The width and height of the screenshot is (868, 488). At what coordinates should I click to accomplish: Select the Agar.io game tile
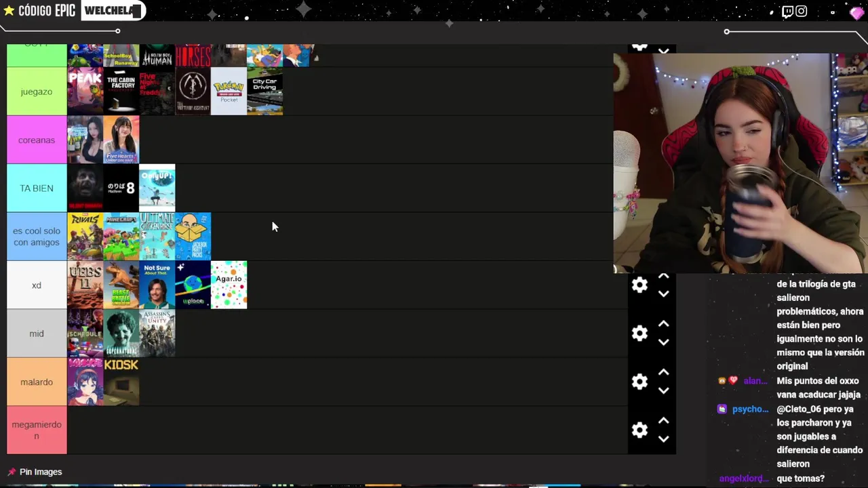click(229, 285)
